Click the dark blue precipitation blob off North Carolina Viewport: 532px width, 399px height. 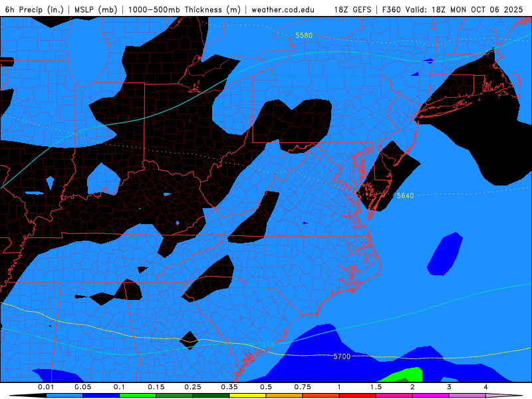pos(445,254)
